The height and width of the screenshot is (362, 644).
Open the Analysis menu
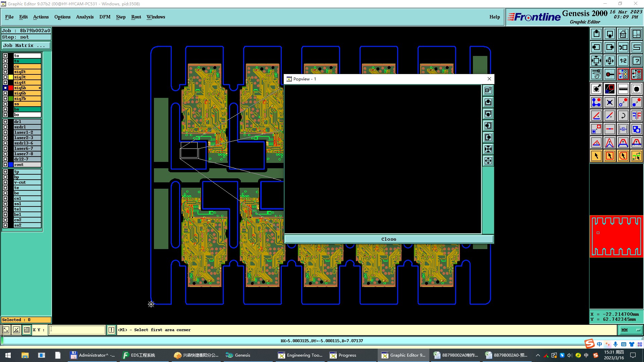(x=85, y=17)
